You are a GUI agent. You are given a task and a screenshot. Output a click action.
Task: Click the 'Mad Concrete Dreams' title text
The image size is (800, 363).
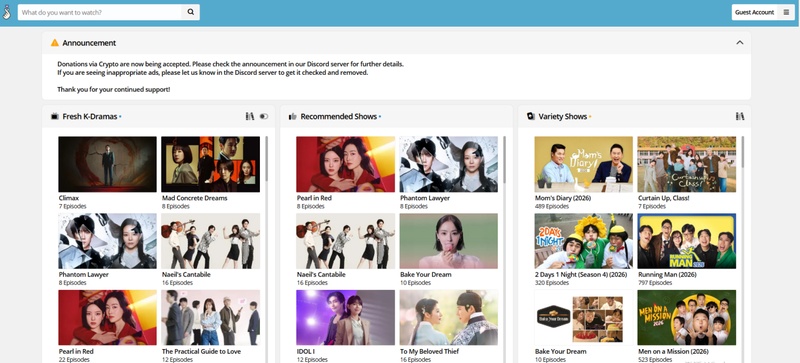click(194, 198)
